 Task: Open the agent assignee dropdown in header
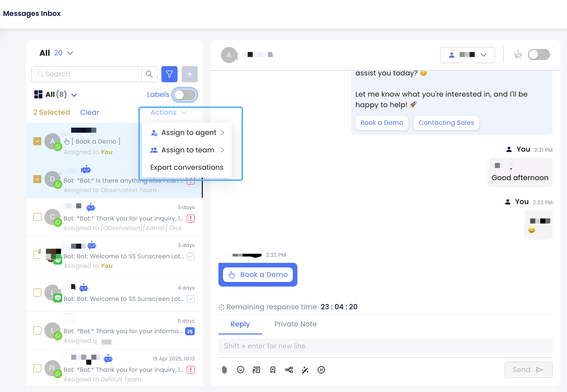click(x=467, y=55)
